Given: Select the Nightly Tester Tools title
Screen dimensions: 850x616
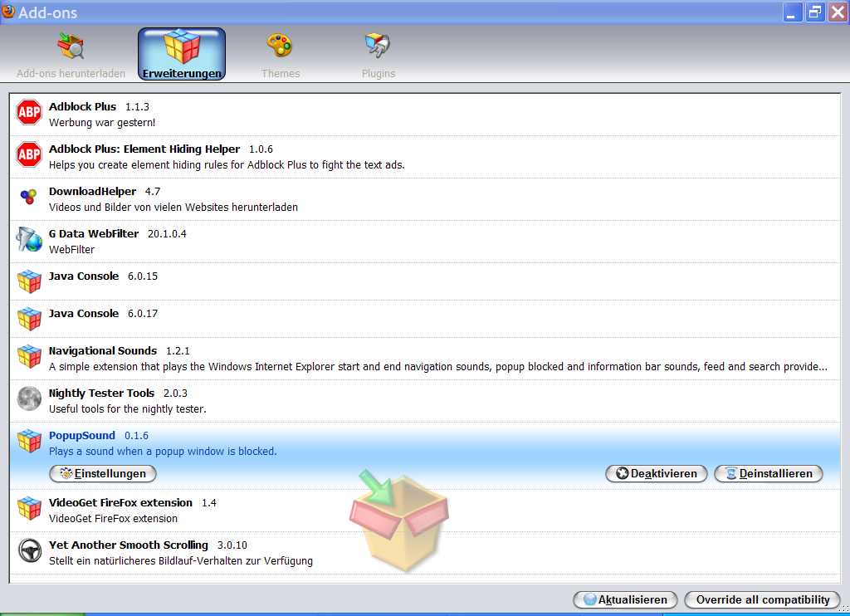Looking at the screenshot, I should (x=101, y=394).
